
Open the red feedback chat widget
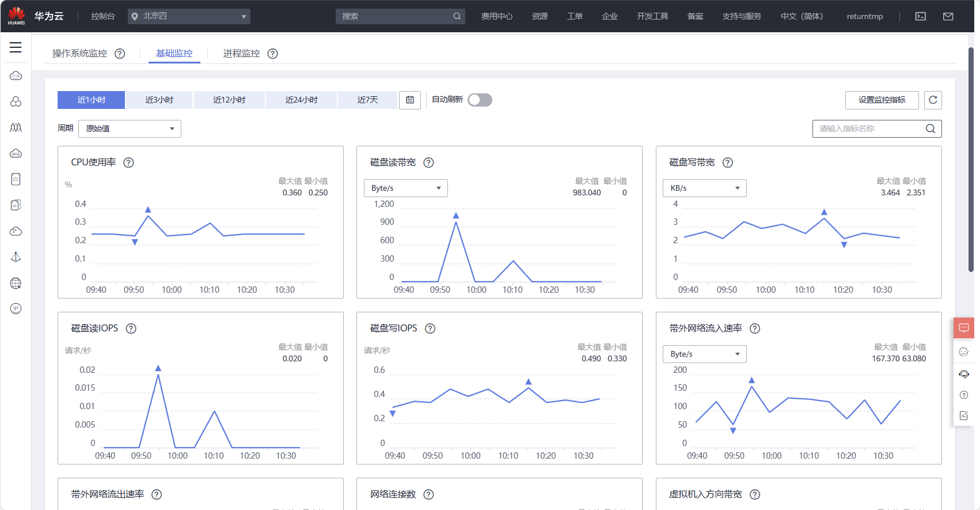point(964,328)
